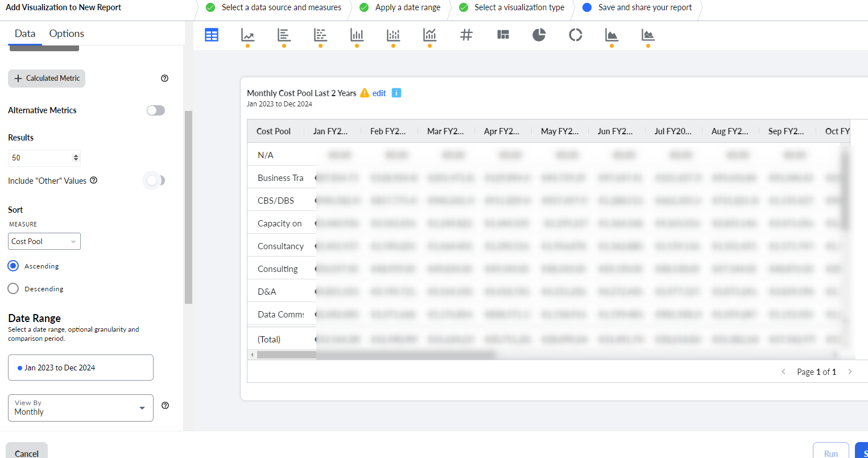Go to next results page arrow
Viewport: 868px width, 458px height.
point(850,372)
